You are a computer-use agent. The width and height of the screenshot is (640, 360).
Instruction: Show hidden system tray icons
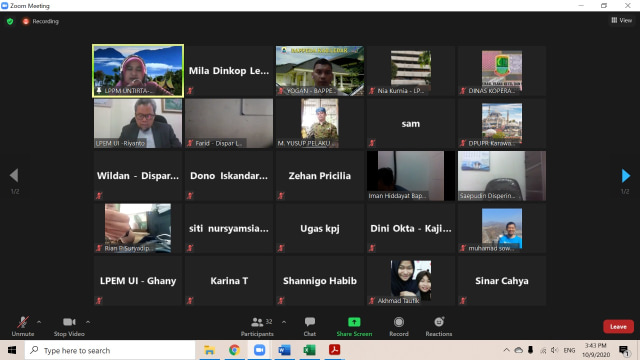pyautogui.click(x=507, y=350)
